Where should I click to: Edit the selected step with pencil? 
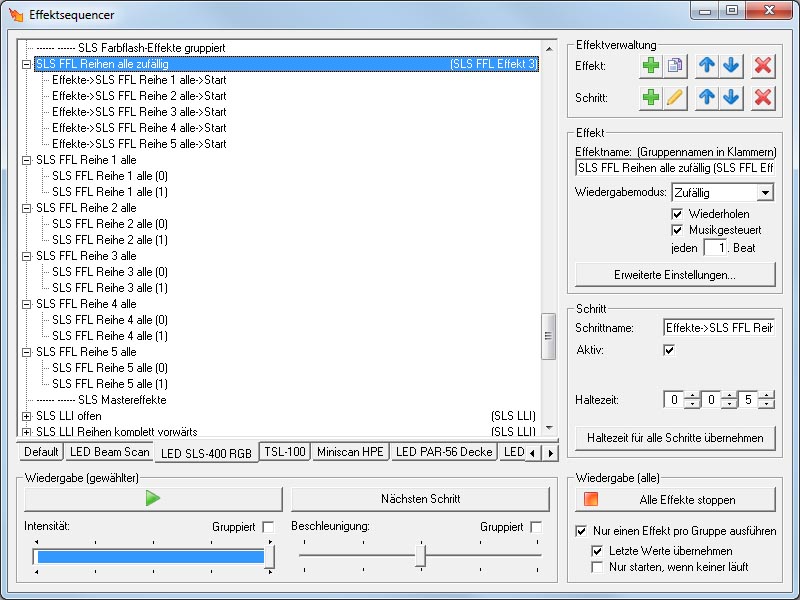pyautogui.click(x=675, y=97)
